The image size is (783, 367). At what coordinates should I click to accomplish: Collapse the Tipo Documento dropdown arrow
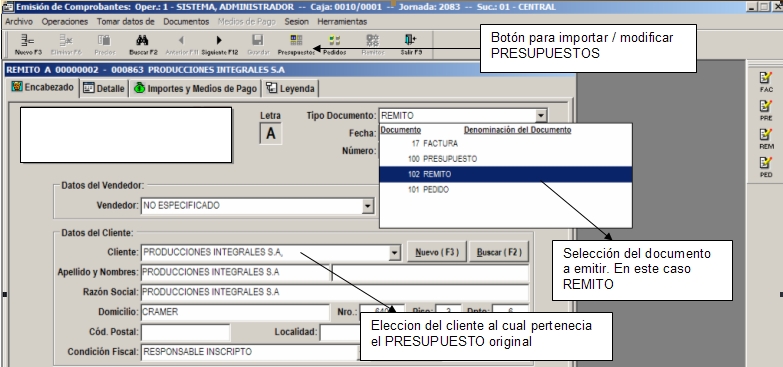tap(541, 116)
